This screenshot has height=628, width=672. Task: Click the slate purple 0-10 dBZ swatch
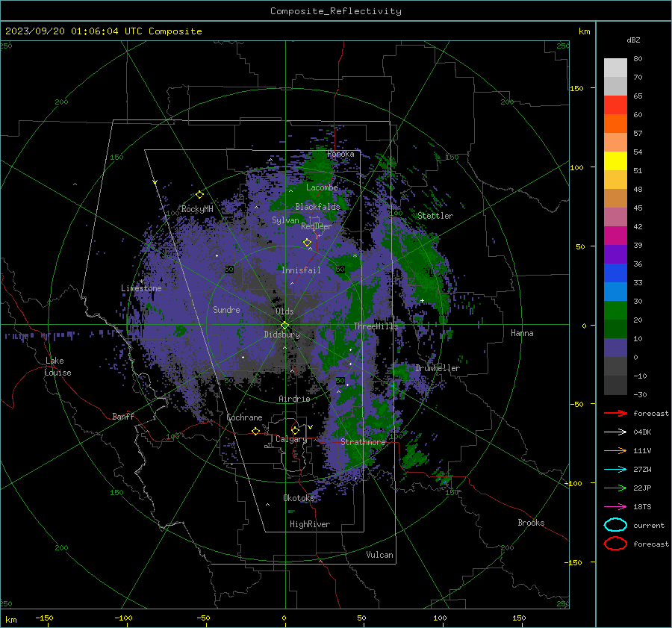(615, 348)
